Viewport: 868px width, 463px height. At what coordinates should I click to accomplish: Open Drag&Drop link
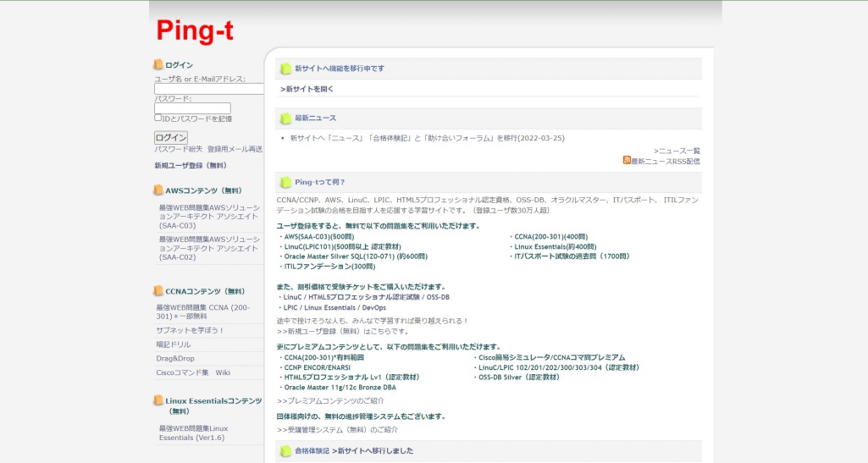click(175, 358)
